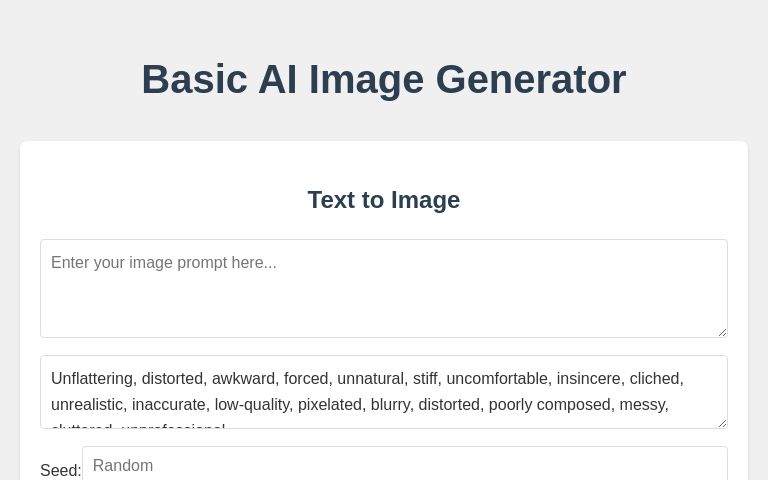The height and width of the screenshot is (480, 768).
Task: Click the "Seed:" label
Action: (60, 470)
